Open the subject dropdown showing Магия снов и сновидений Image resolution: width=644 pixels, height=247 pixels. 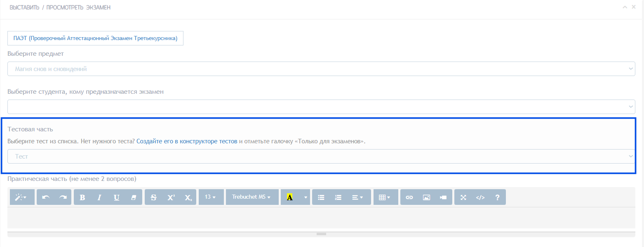pos(321,69)
